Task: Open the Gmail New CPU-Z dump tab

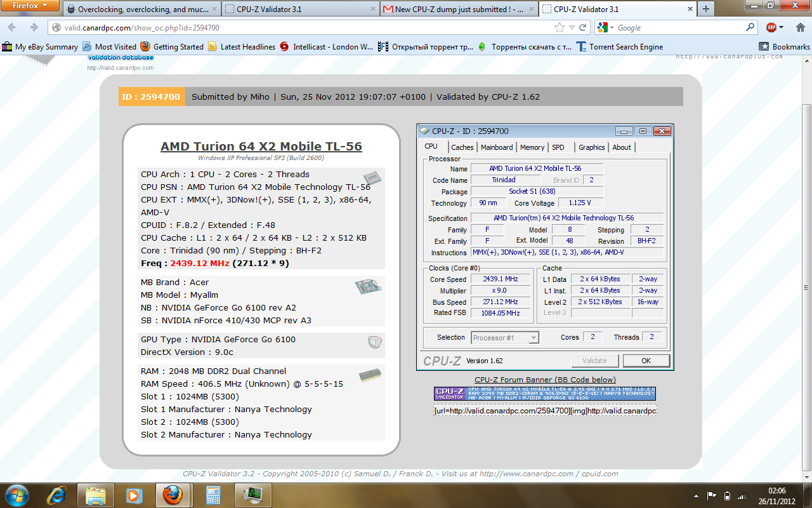Action: (458, 10)
